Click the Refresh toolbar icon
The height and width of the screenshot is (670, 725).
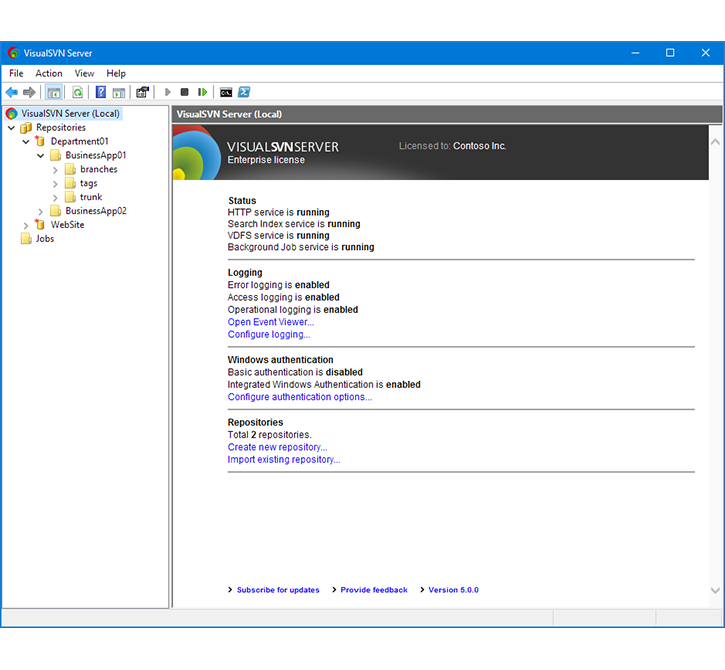(x=78, y=92)
